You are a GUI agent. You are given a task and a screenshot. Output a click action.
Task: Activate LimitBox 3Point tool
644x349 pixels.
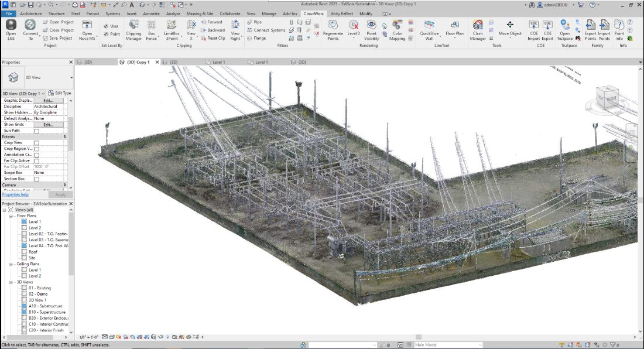[x=172, y=30]
